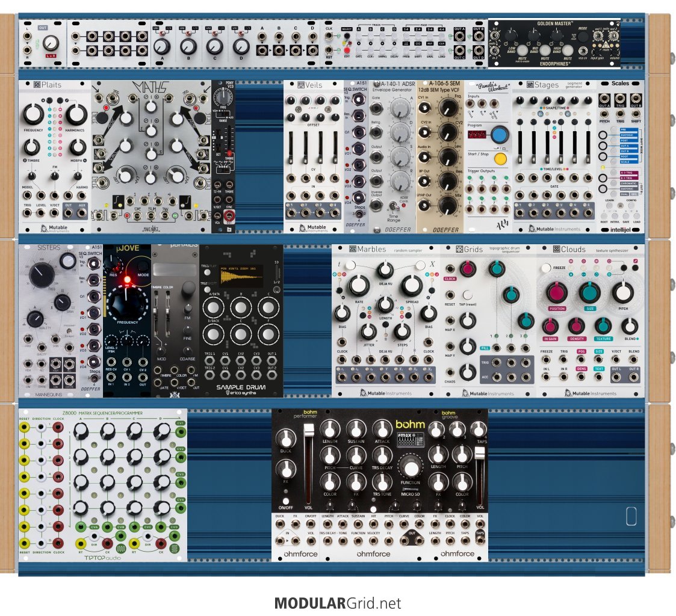Click the PONY VCO FREQ knob
Image resolution: width=676 pixels, height=616 pixels.
coord(223,96)
